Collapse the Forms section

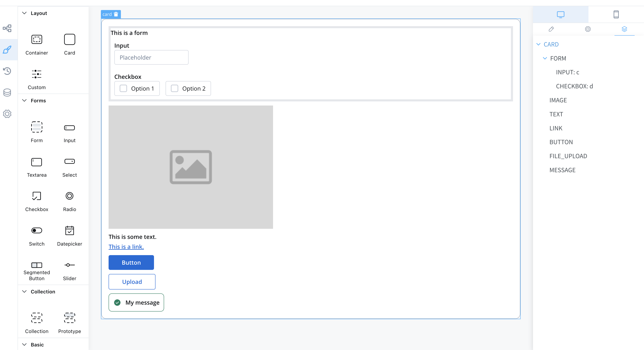pyautogui.click(x=24, y=100)
